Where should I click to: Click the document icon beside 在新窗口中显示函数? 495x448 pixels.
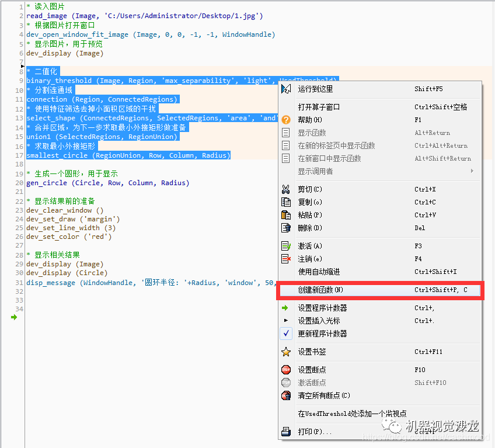click(x=285, y=158)
